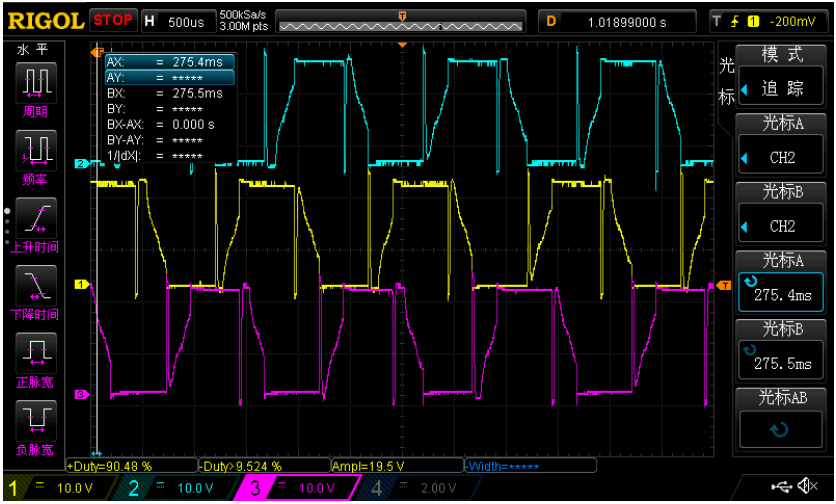836x504 pixels.
Task: Click the 光标 cursor menu tab label
Action: click(x=726, y=81)
